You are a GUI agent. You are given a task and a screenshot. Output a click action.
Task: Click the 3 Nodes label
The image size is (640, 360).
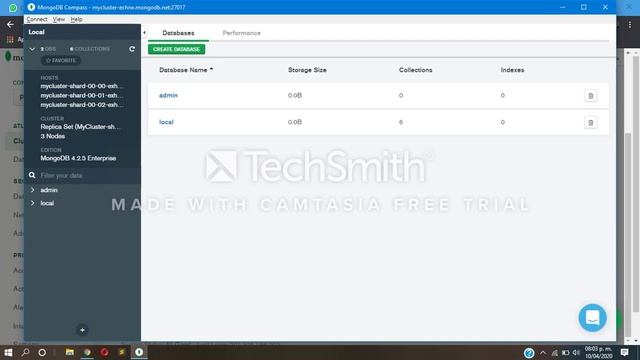[52, 136]
